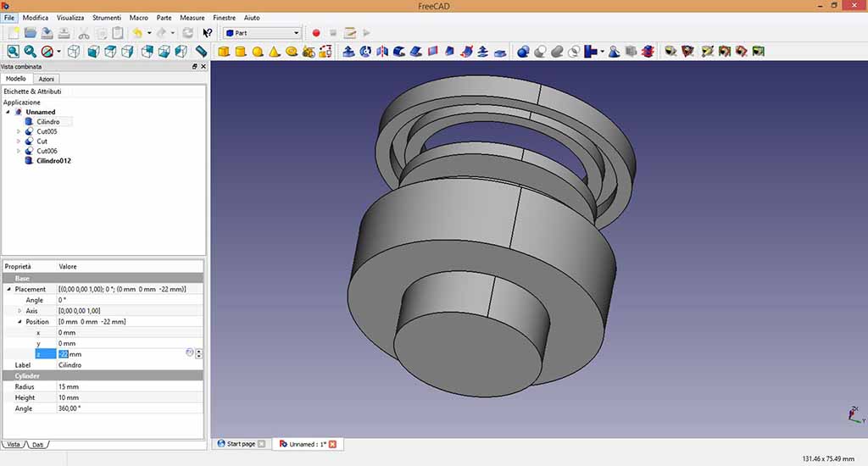Image resolution: width=868 pixels, height=466 pixels.
Task: Activate the What's This help cursor
Action: [x=207, y=33]
